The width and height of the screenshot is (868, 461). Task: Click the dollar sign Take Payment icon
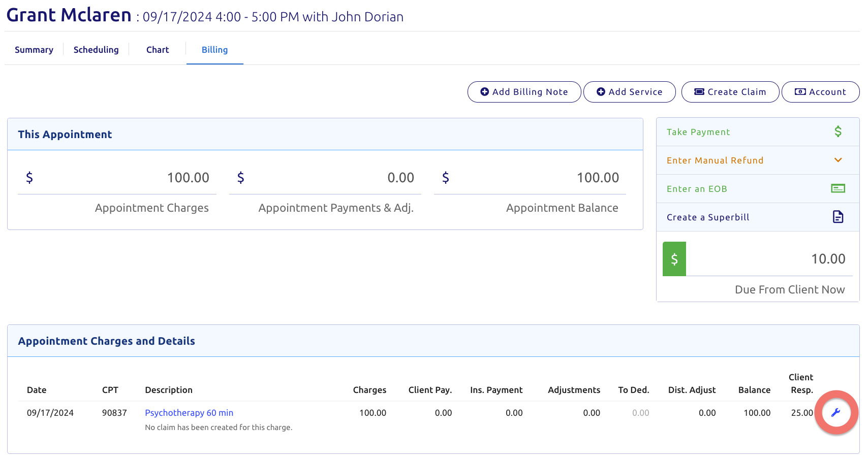pyautogui.click(x=838, y=132)
